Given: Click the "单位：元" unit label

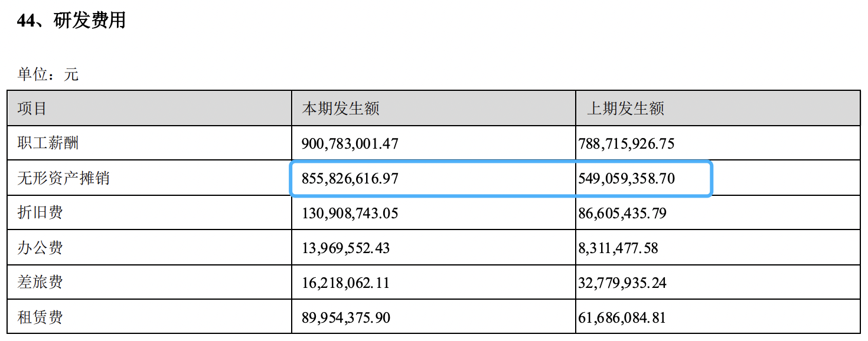Looking at the screenshot, I should tap(48, 75).
